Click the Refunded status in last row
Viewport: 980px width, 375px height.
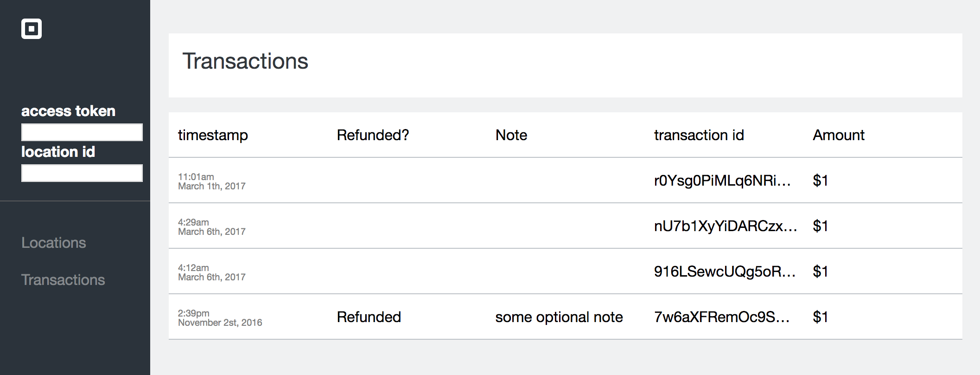pos(369,317)
